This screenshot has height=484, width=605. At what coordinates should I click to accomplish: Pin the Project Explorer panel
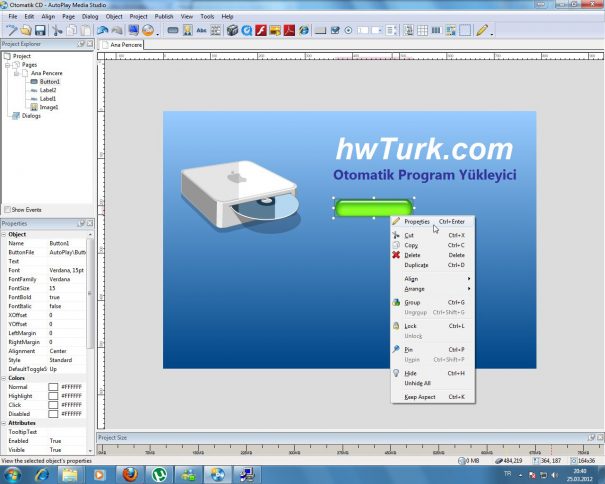[81, 44]
